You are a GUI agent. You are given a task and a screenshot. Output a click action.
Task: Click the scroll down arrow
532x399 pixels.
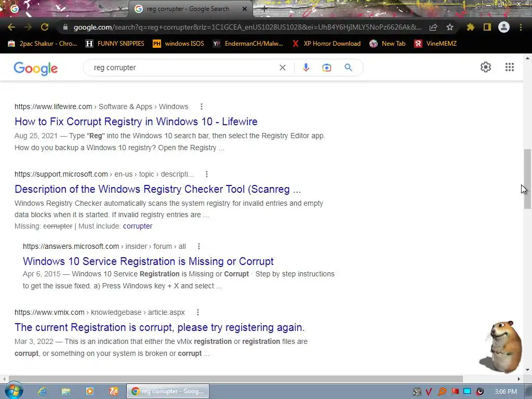pos(527,369)
